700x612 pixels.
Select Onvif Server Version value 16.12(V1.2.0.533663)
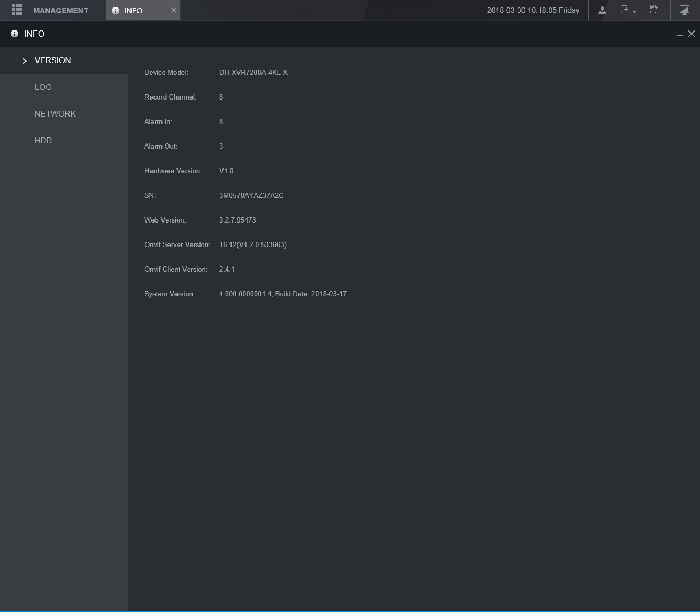253,244
